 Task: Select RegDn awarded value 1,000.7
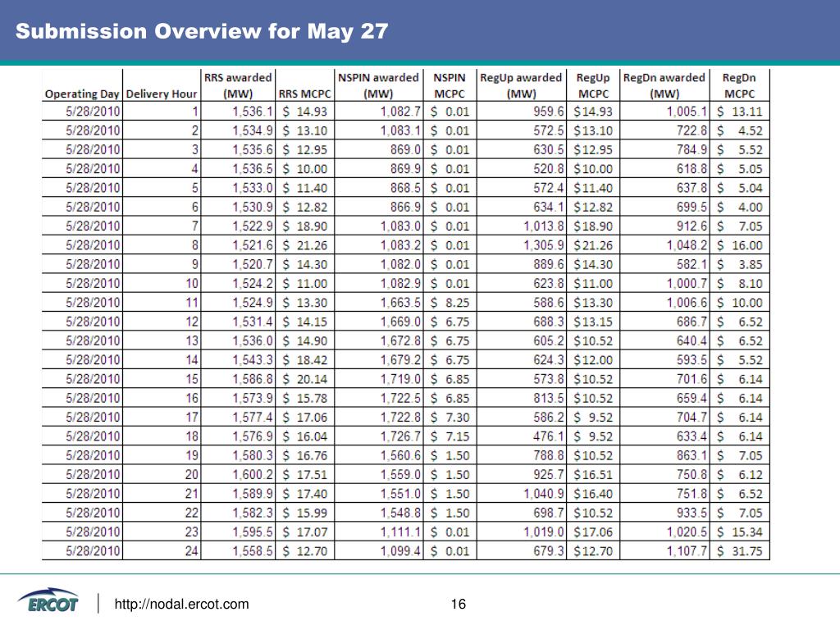(687, 283)
